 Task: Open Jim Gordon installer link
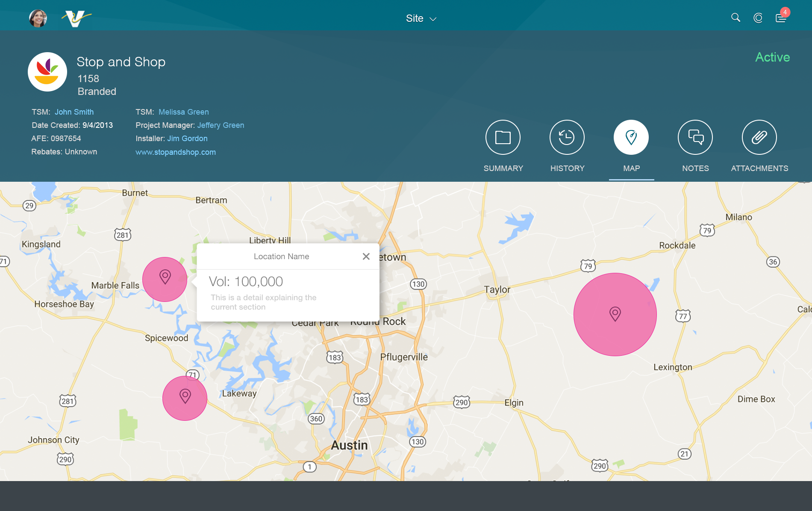point(187,139)
